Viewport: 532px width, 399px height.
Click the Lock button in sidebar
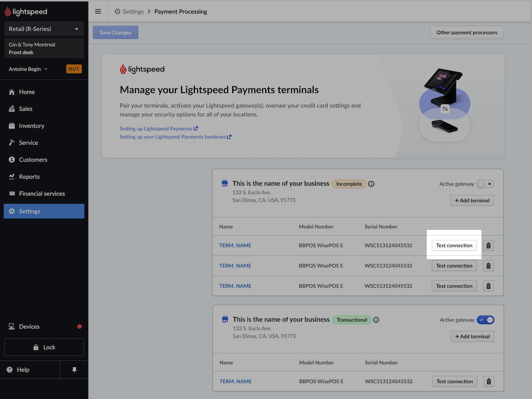pyautogui.click(x=44, y=347)
